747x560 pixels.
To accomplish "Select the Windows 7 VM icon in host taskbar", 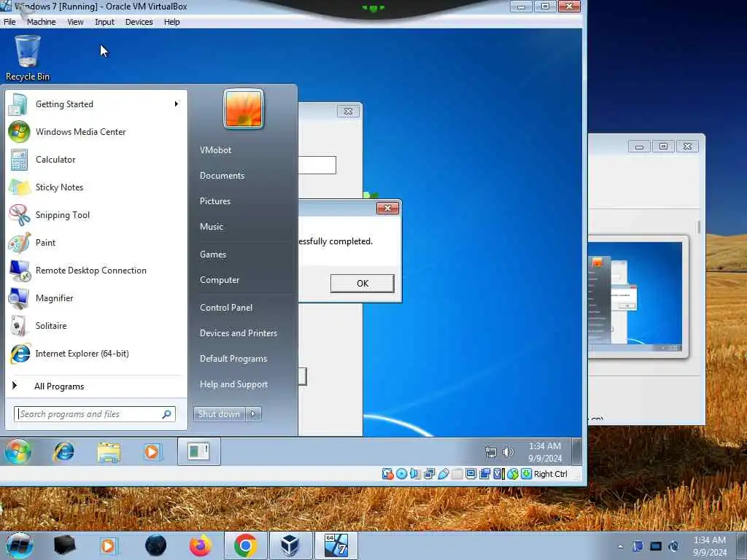I will point(336,545).
